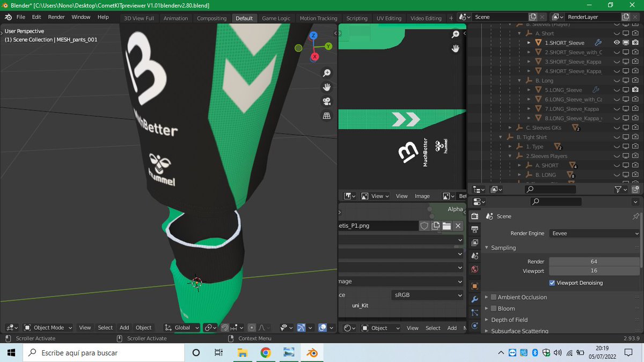Open the Render menu

tap(56, 17)
